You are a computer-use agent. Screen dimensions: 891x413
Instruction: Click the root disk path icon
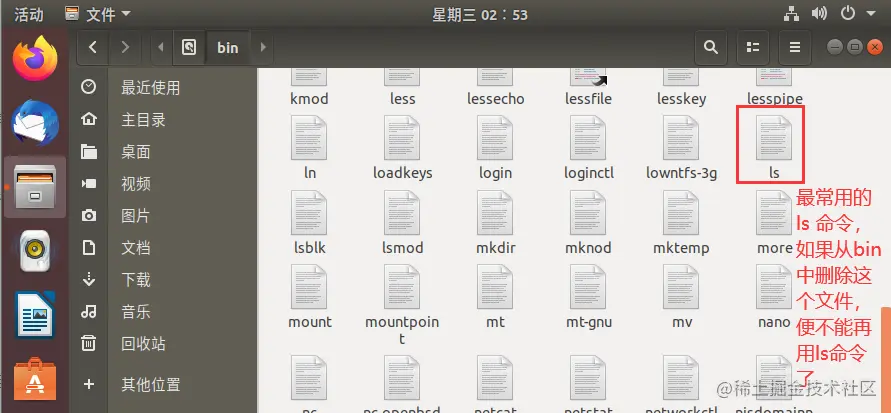pos(189,47)
